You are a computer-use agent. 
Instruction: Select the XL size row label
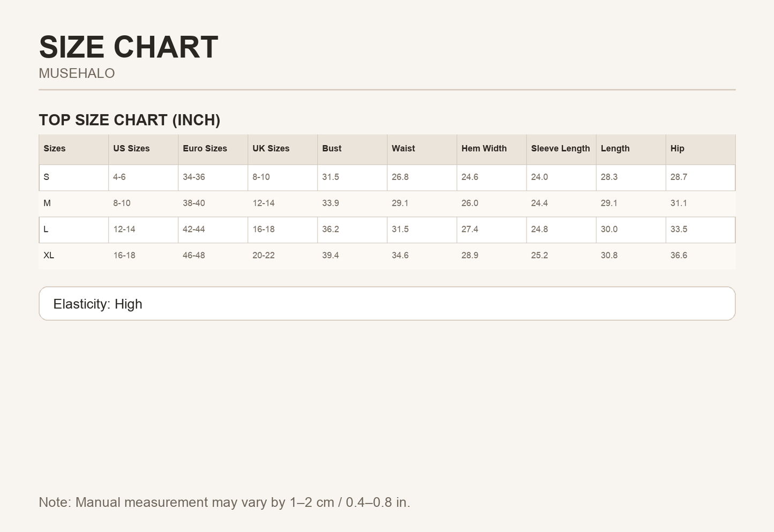(x=49, y=256)
